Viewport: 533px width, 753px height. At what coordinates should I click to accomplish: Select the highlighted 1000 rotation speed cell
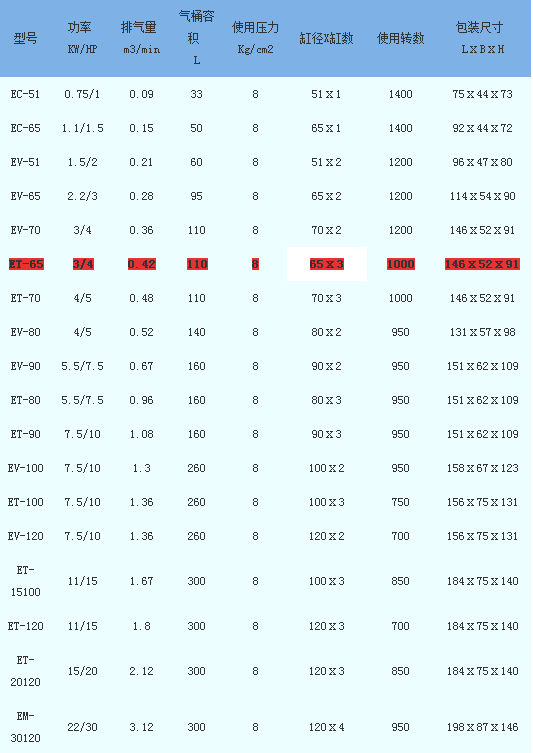click(x=400, y=264)
